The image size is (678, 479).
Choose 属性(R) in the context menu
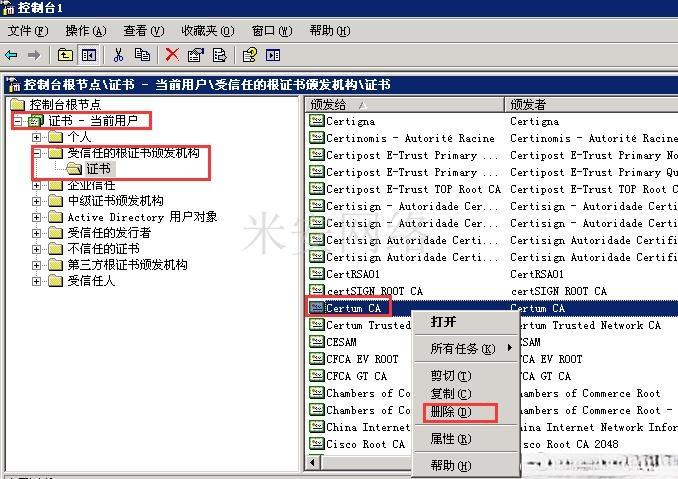(465, 439)
